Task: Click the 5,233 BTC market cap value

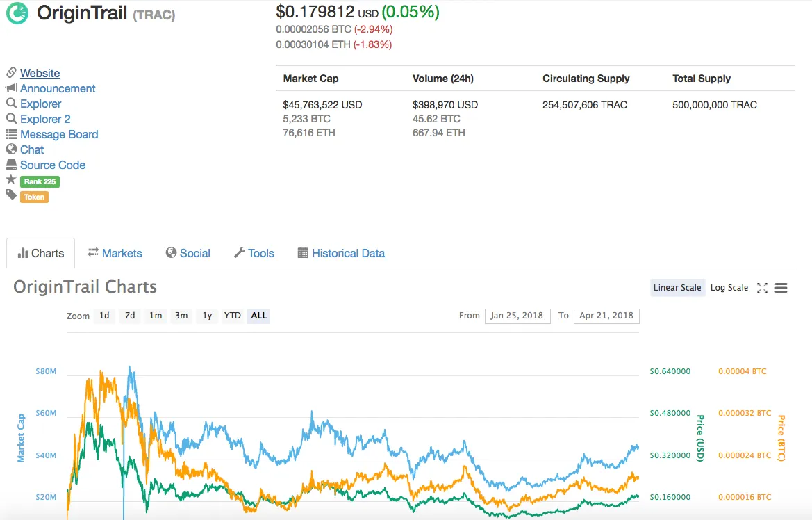Action: coord(306,119)
